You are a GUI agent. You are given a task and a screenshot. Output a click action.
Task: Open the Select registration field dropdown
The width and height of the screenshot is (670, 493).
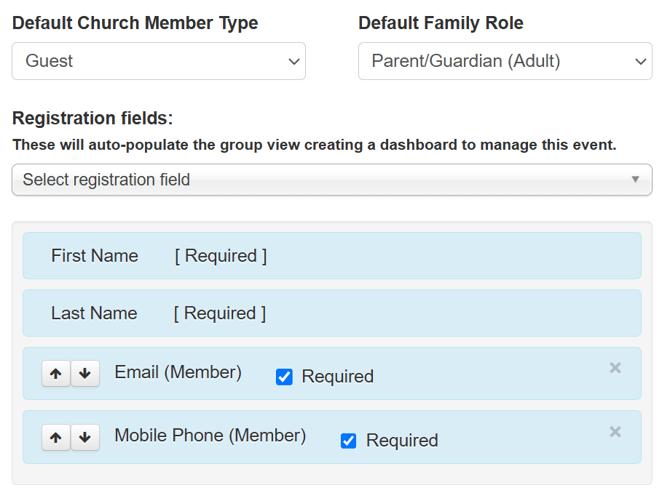pyautogui.click(x=332, y=179)
